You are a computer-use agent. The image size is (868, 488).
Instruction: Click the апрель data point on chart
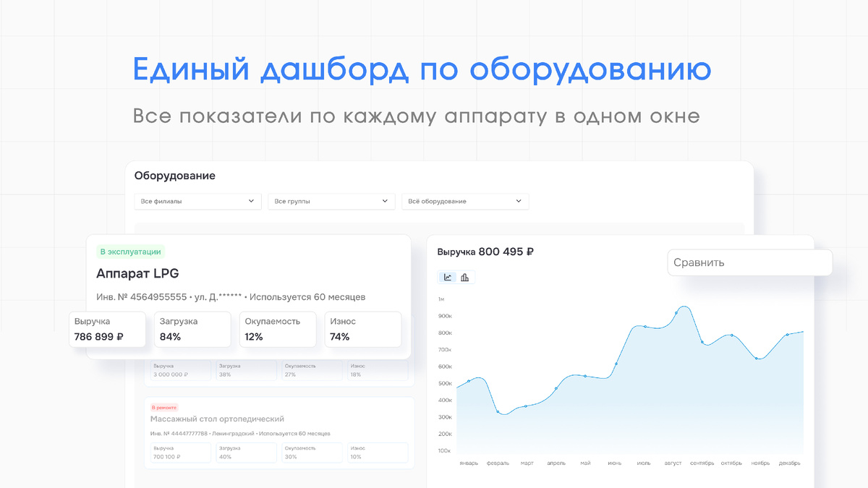[556, 388]
